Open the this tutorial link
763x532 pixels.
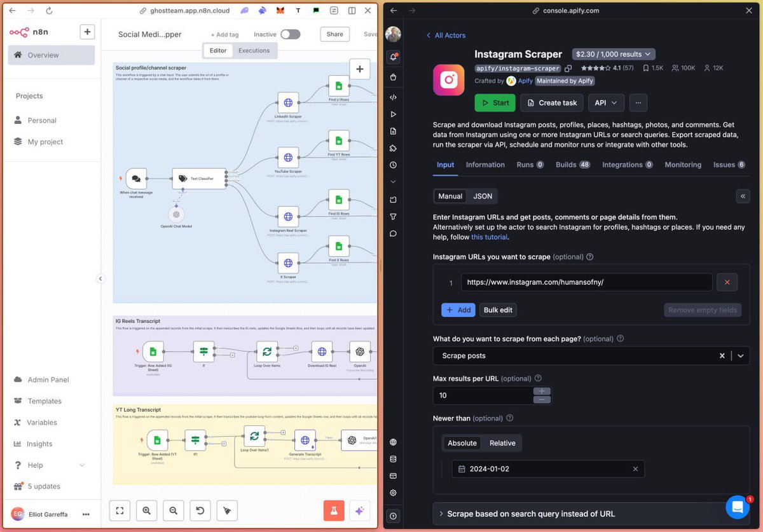489,237
